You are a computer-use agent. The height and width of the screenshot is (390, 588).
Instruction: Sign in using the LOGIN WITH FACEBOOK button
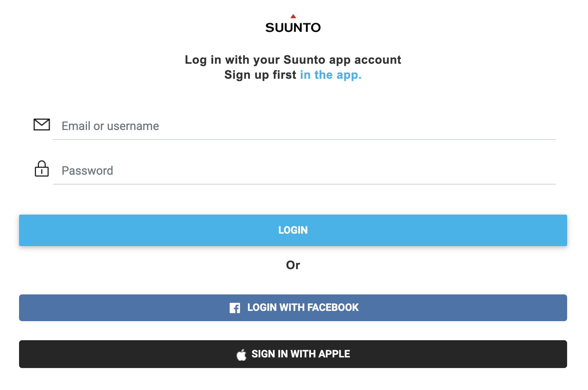point(293,308)
